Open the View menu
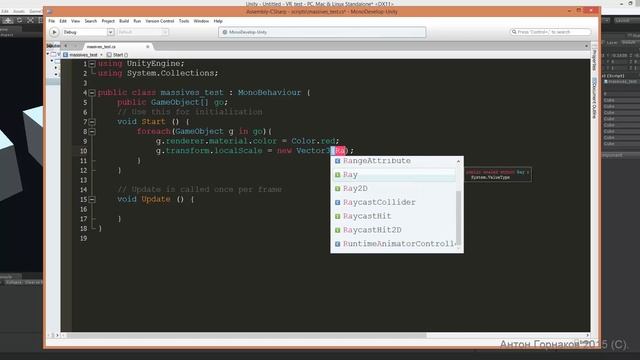The width and height of the screenshot is (640, 360). (76, 21)
